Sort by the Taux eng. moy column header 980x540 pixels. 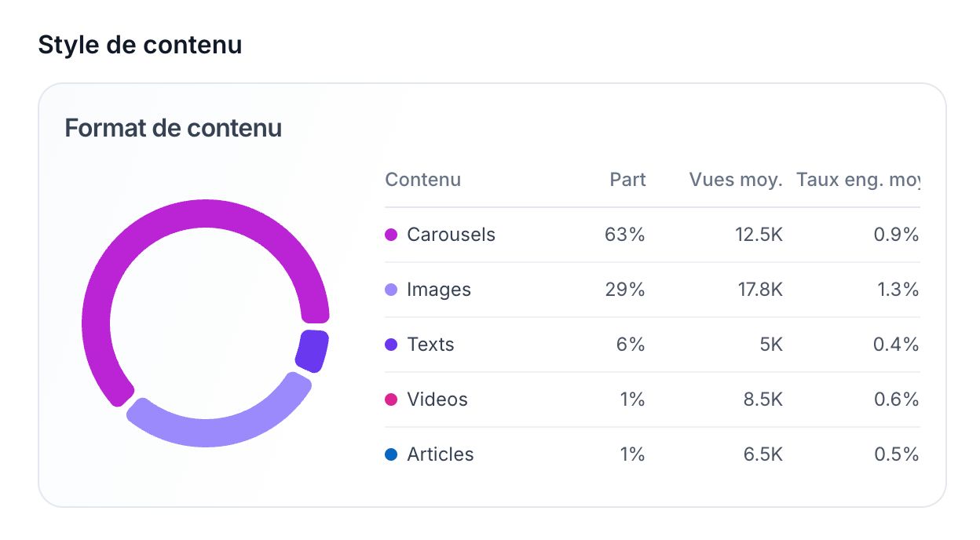(857, 180)
